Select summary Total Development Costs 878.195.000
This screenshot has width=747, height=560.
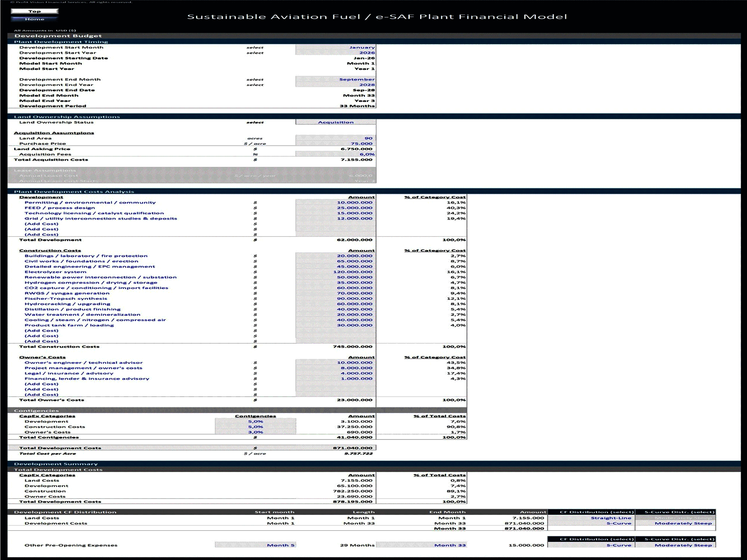(x=352, y=502)
